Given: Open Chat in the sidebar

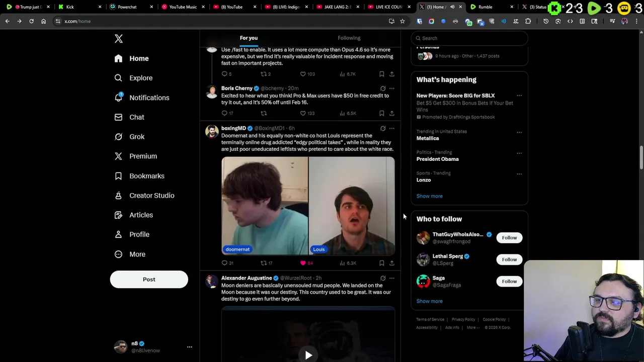Looking at the screenshot, I should 130,117.
